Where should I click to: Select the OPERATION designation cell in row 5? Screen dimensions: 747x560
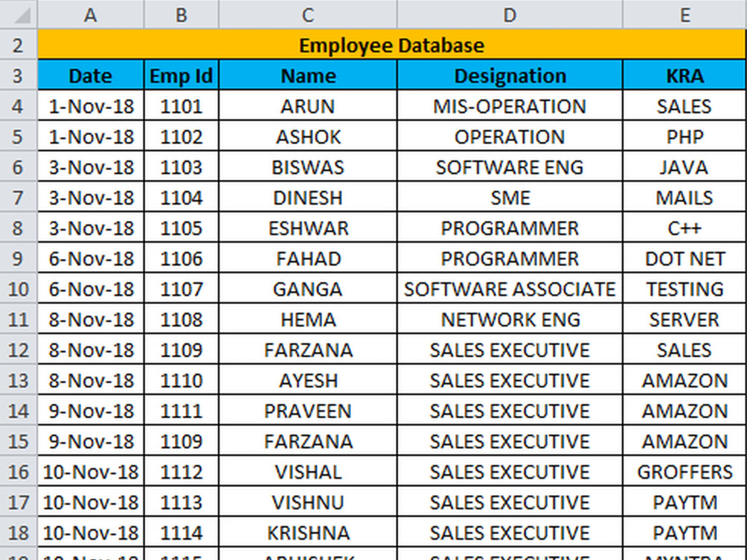509,136
